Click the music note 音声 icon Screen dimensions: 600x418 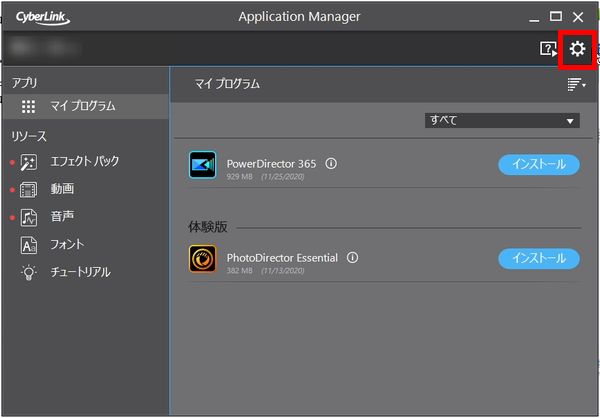(29, 217)
